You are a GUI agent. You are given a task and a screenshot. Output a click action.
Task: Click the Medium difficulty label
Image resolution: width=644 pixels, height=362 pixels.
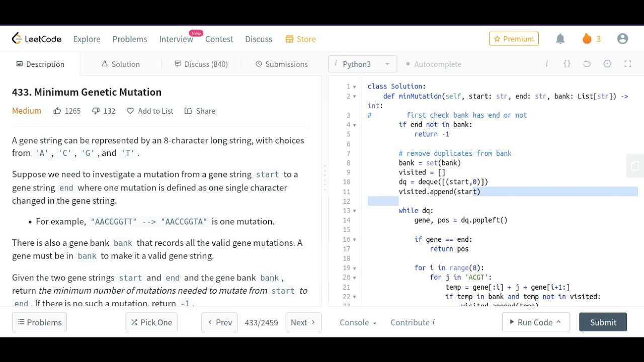(27, 111)
